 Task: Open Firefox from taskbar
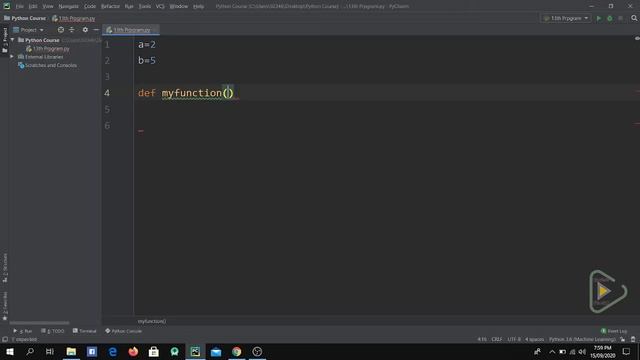[x=133, y=351]
